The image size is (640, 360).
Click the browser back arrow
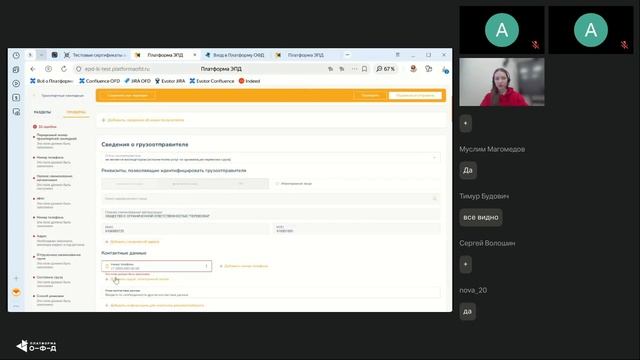click(x=33, y=69)
